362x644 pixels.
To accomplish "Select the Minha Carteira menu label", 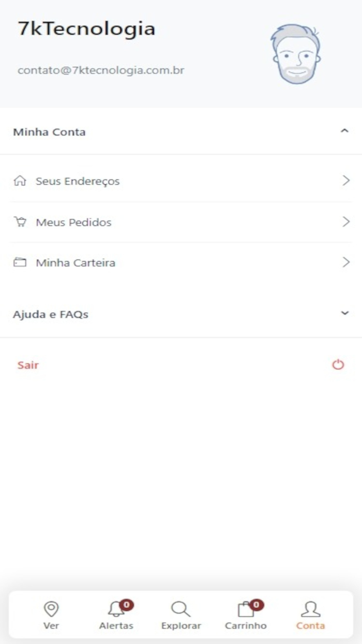I will (x=76, y=263).
